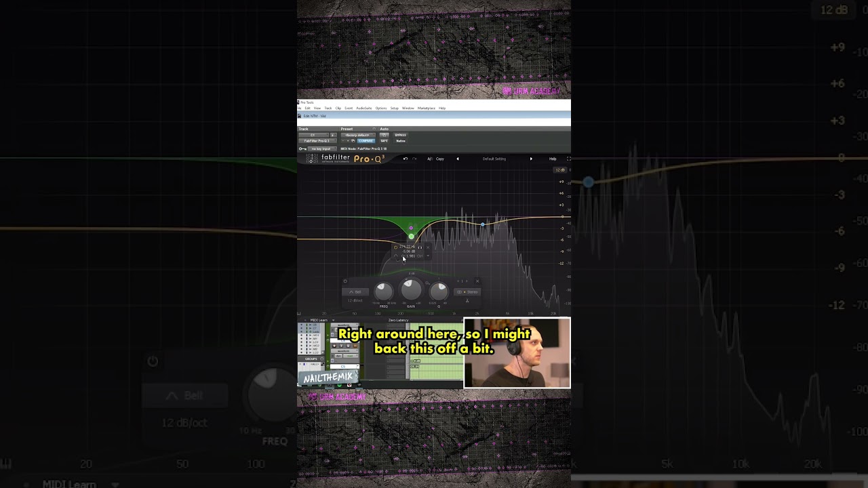Image resolution: width=868 pixels, height=488 pixels.
Task: Select the blue EQ band node
Action: coord(483,224)
